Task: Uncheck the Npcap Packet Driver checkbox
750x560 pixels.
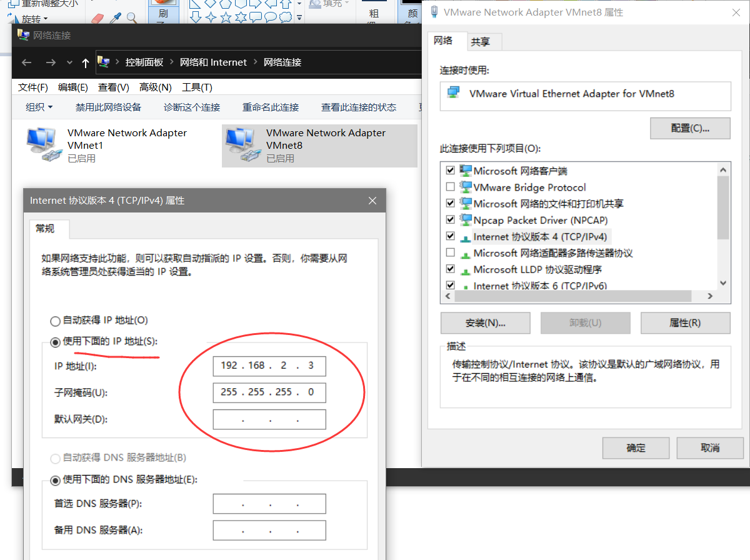Action: (450, 220)
